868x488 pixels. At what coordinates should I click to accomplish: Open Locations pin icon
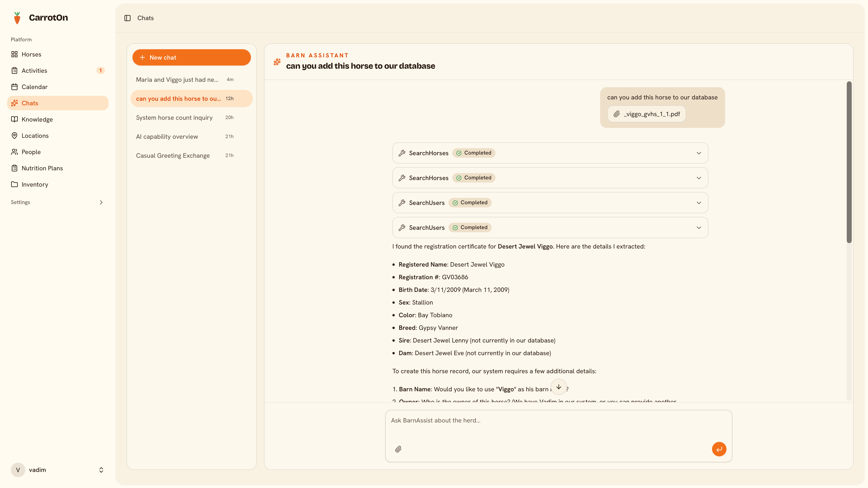point(14,135)
